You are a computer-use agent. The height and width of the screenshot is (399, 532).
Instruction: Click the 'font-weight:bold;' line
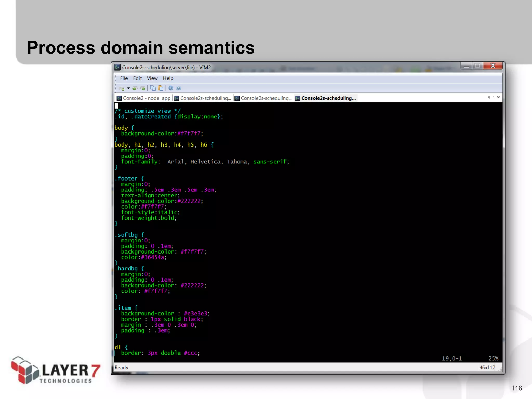[149, 218]
